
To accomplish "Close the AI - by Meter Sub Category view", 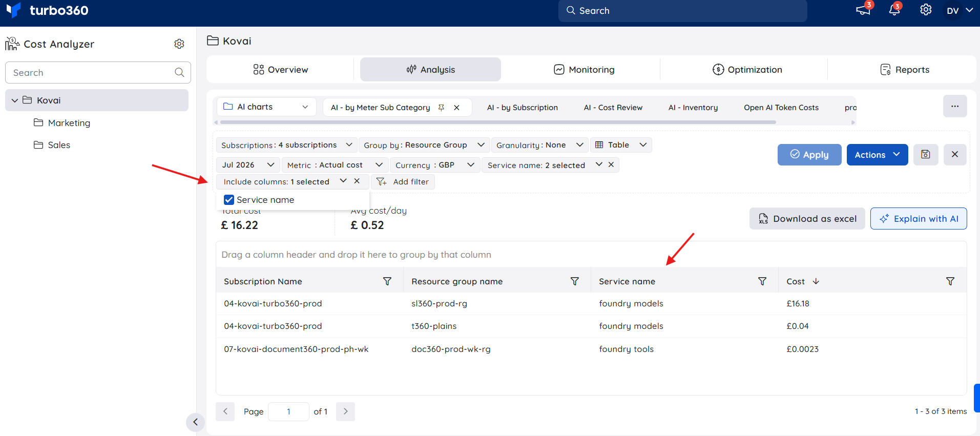I will [x=456, y=108].
